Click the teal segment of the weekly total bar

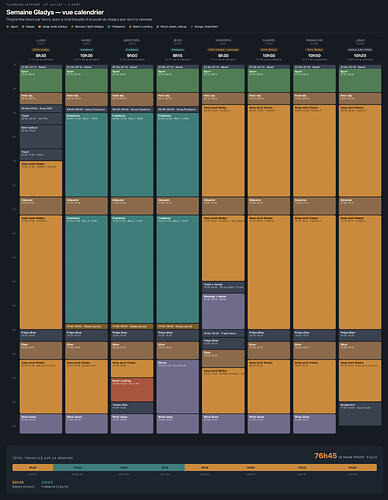pos(119,467)
